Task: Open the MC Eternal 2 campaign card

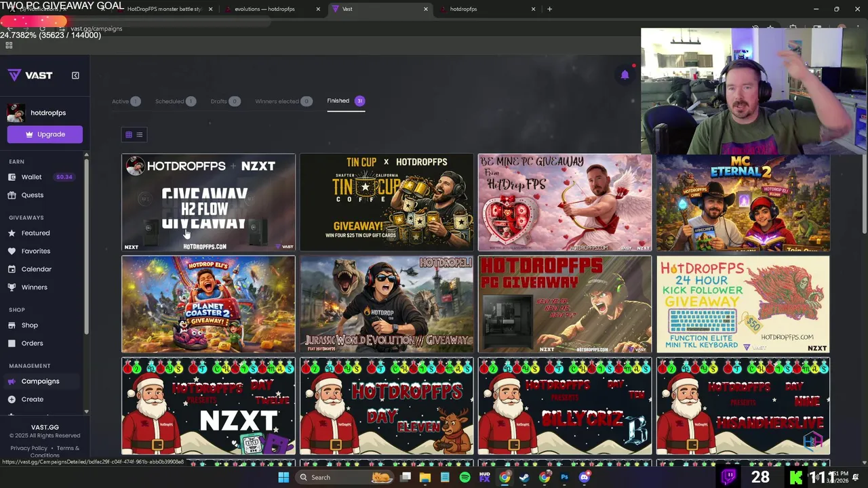Action: [743, 203]
